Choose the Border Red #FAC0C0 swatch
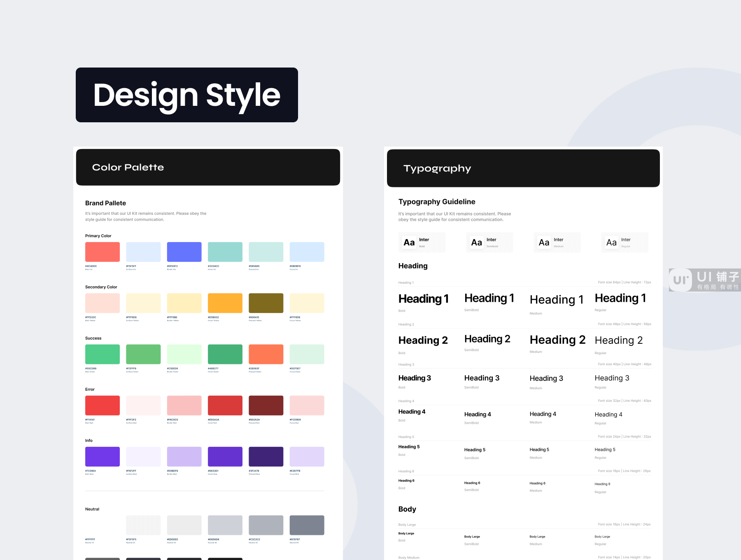The width and height of the screenshot is (741, 560). pos(184,406)
